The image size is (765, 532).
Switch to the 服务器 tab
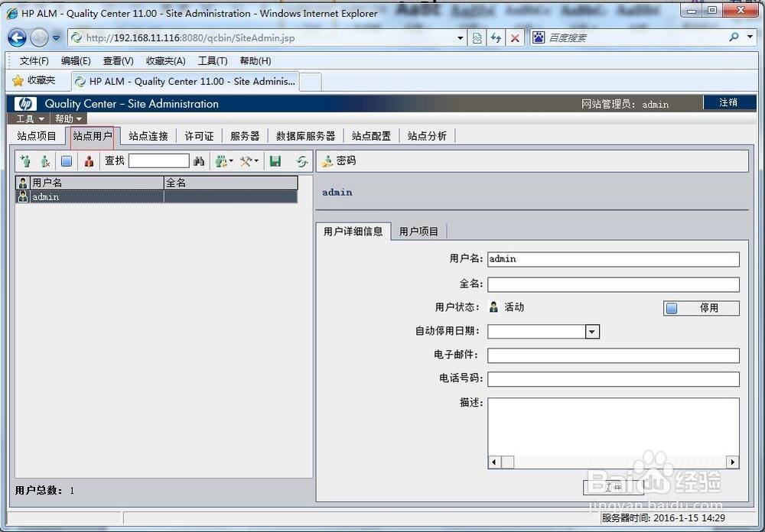click(245, 136)
